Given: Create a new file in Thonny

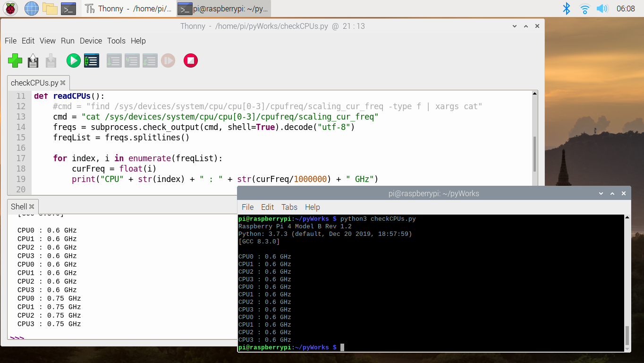Looking at the screenshot, I should (x=15, y=60).
